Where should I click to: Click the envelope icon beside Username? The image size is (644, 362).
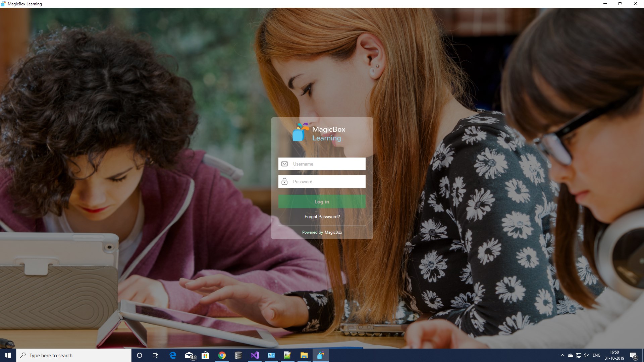(284, 164)
